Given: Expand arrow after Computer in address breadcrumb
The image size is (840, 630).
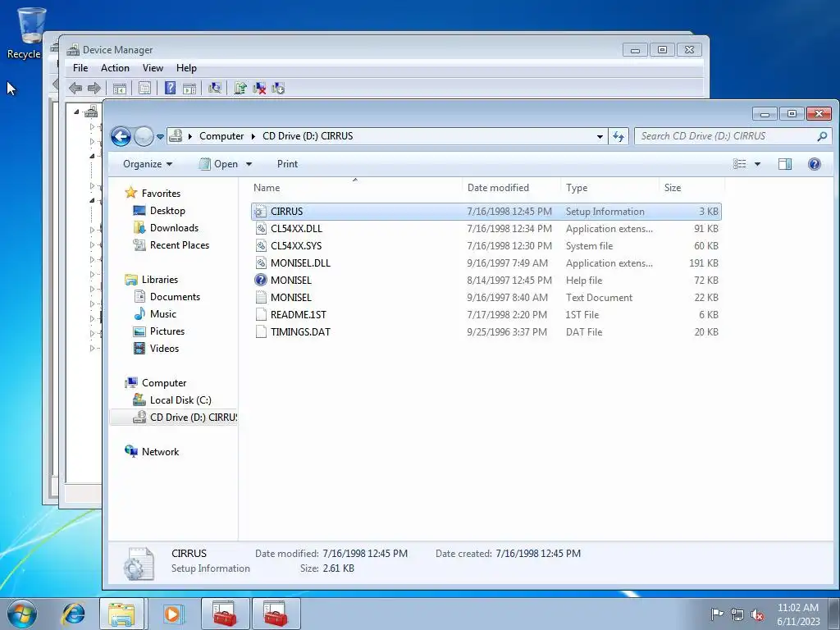Looking at the screenshot, I should coord(253,137).
